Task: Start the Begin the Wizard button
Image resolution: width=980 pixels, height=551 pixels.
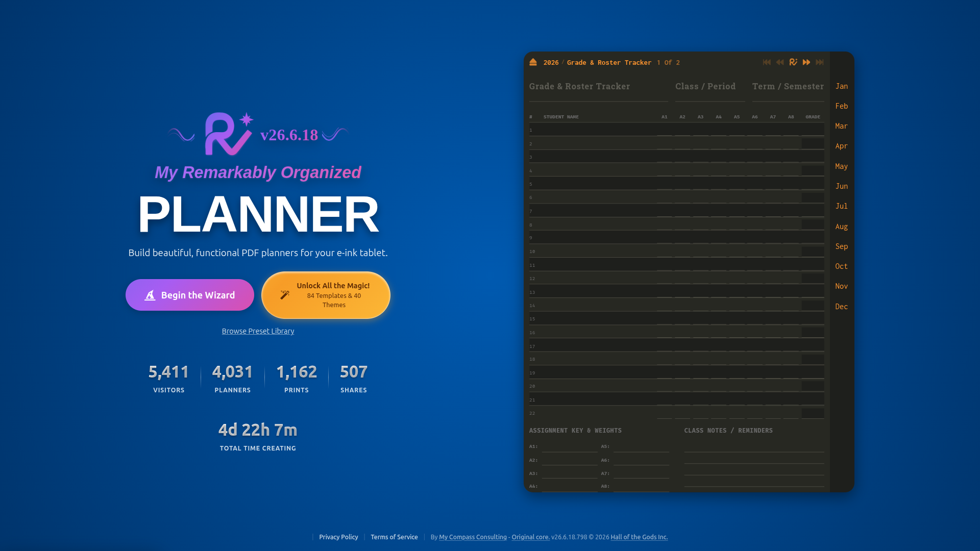Action: click(x=190, y=295)
